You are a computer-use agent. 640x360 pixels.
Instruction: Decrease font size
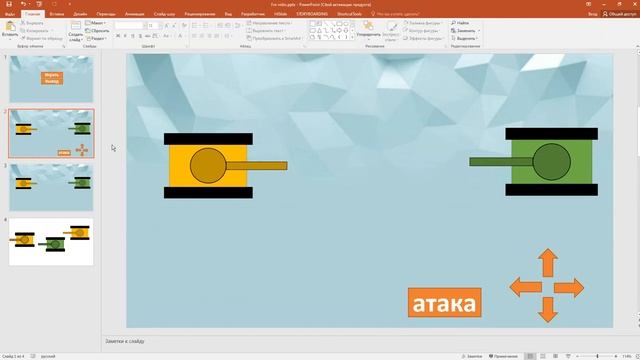coord(174,26)
